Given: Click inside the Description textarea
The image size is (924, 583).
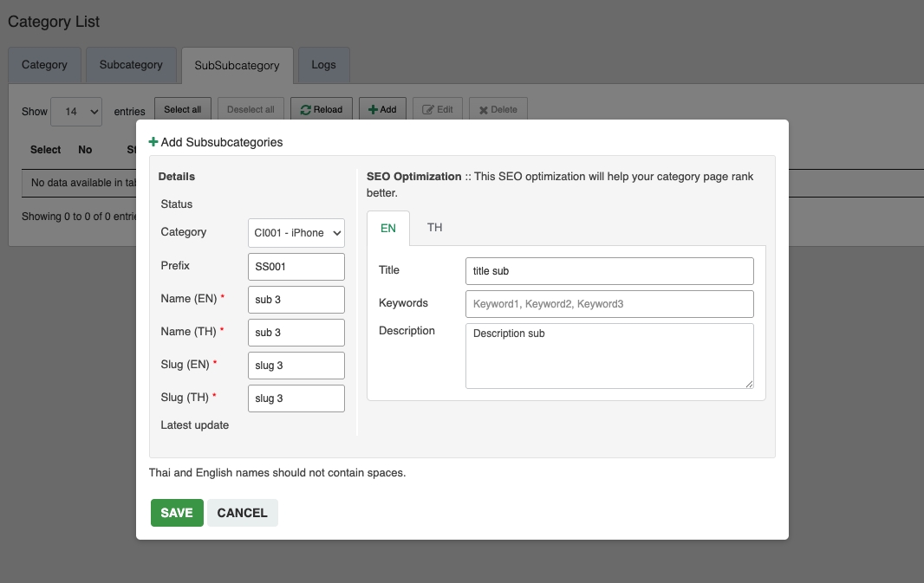Looking at the screenshot, I should point(609,355).
